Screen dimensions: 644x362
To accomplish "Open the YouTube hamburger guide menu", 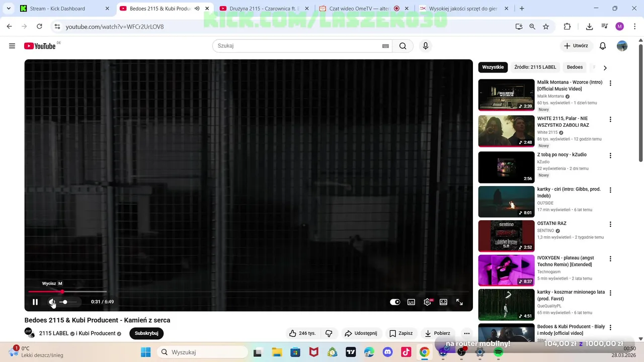I will pyautogui.click(x=12, y=46).
